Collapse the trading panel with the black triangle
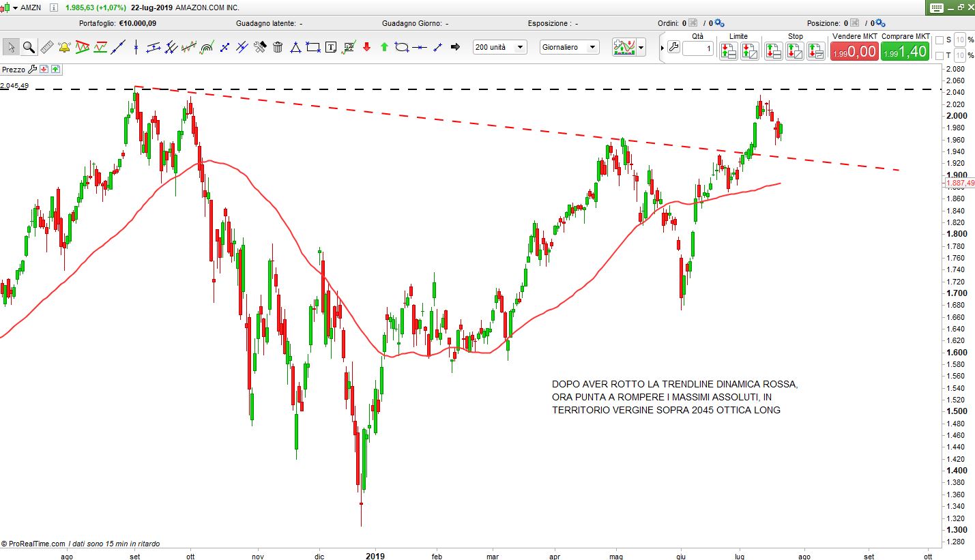Viewport: 975px width, 560px height. (662, 48)
